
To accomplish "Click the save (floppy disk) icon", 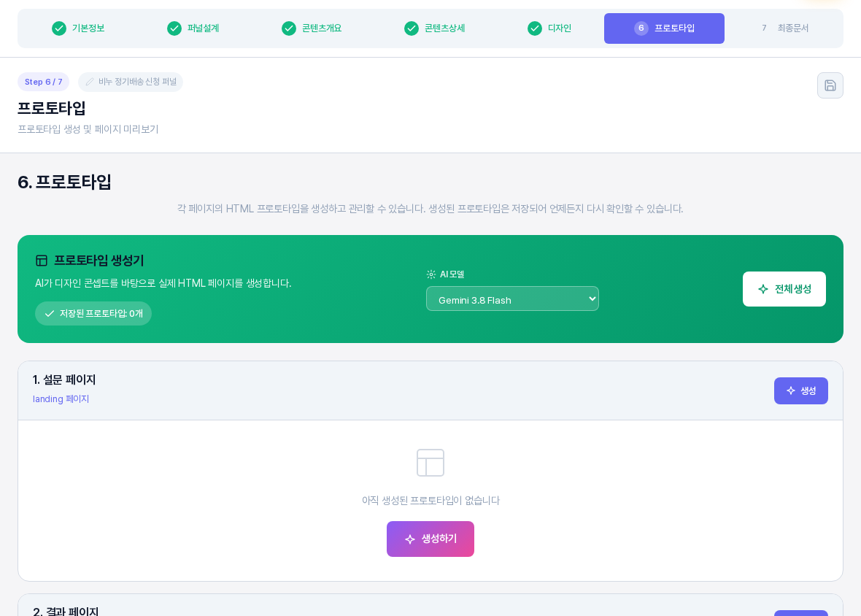I will coord(830,85).
